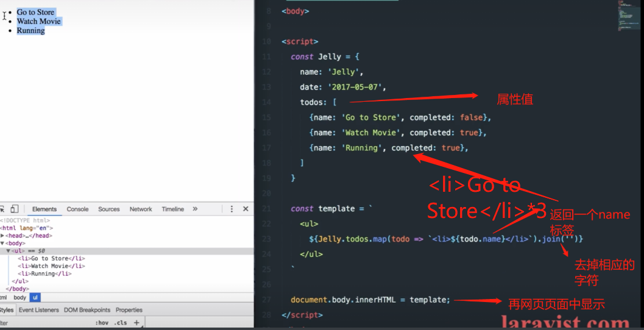Click the body breadcrumb in DevTools

tap(19, 298)
